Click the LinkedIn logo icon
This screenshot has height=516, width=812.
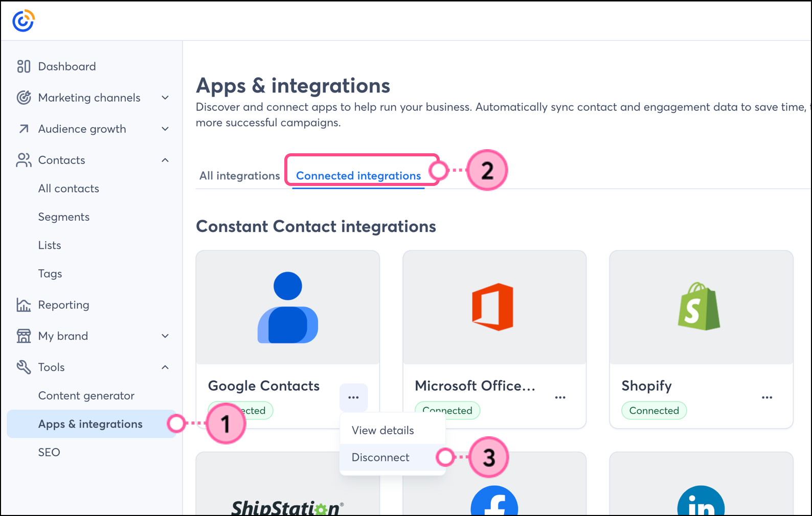click(701, 501)
